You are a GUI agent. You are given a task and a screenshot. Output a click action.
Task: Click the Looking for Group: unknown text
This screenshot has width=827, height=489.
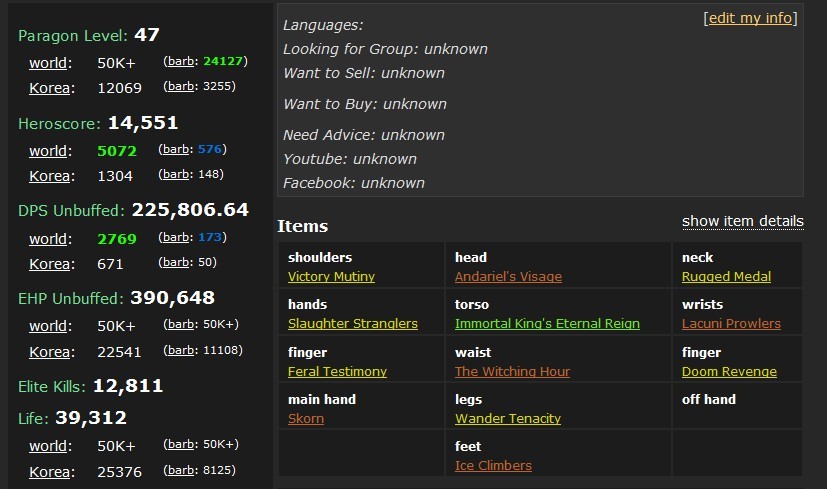click(385, 49)
